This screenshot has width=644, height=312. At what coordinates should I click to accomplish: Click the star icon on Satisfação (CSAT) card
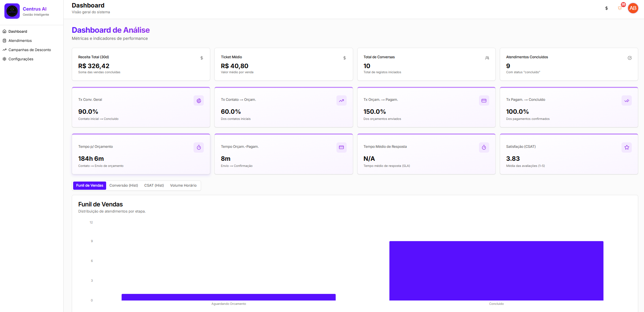coord(626,147)
